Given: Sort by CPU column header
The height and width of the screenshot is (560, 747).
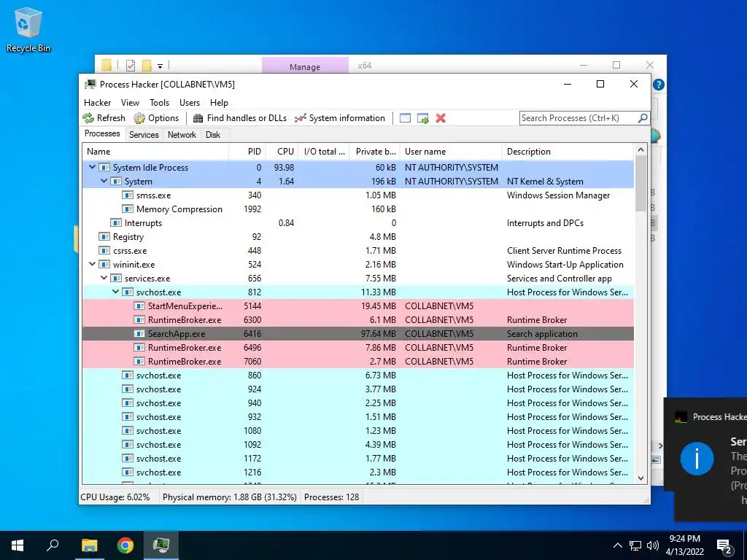Looking at the screenshot, I should 282,152.
